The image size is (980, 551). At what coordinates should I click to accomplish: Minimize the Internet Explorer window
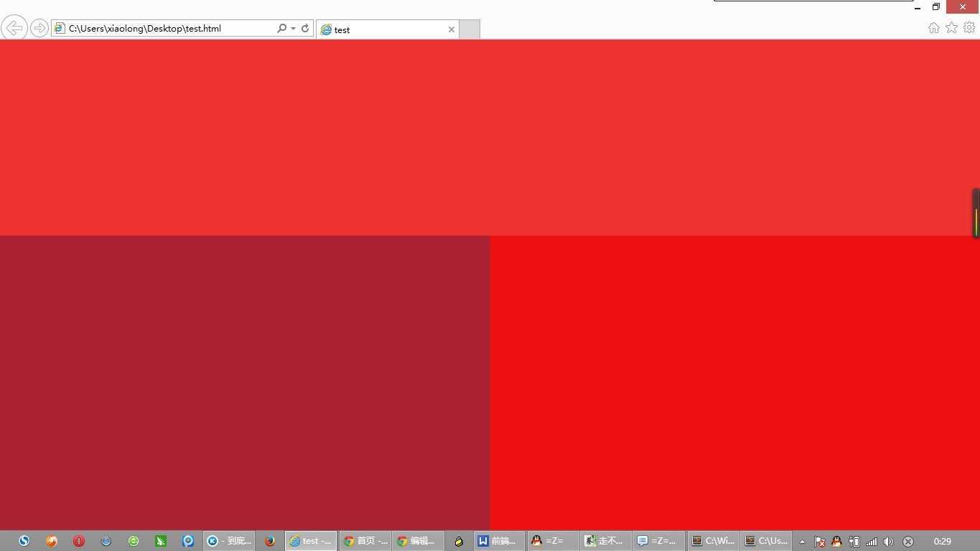(918, 7)
